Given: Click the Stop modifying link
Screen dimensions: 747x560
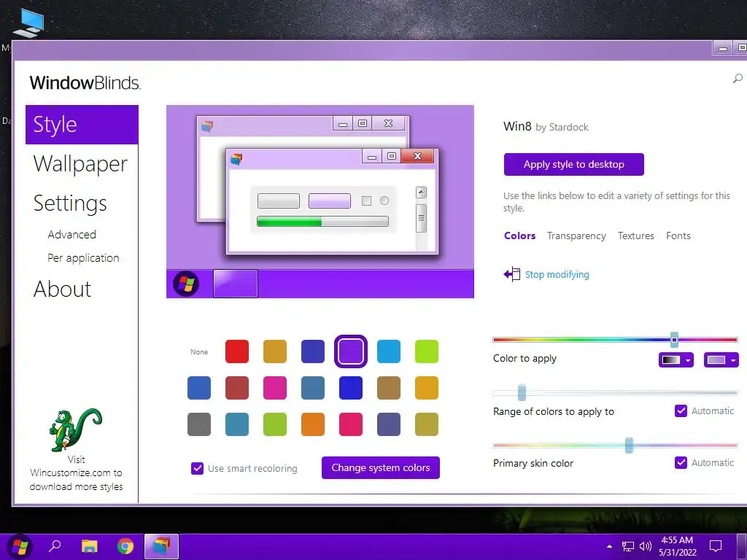Looking at the screenshot, I should (557, 274).
